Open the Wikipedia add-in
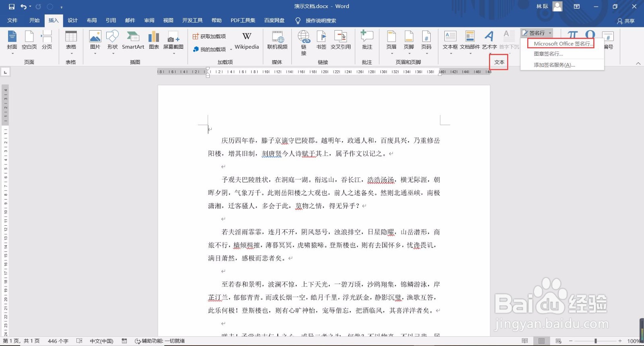Screen dimensions: 644x346 [x=247, y=40]
